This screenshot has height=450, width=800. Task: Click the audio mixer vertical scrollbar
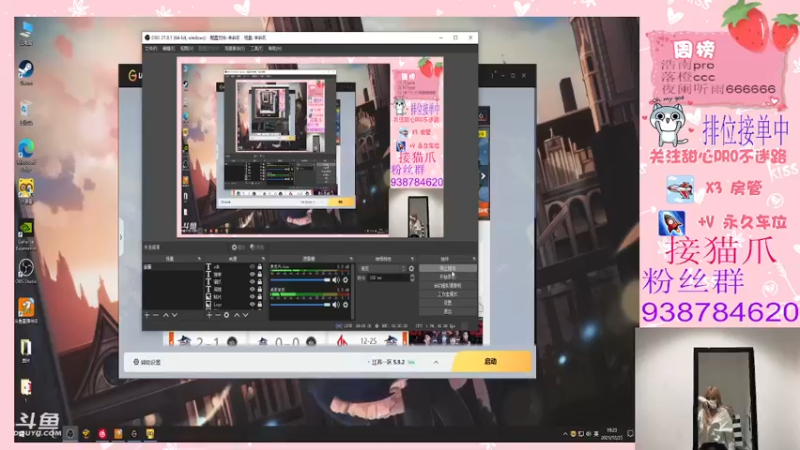(x=353, y=291)
